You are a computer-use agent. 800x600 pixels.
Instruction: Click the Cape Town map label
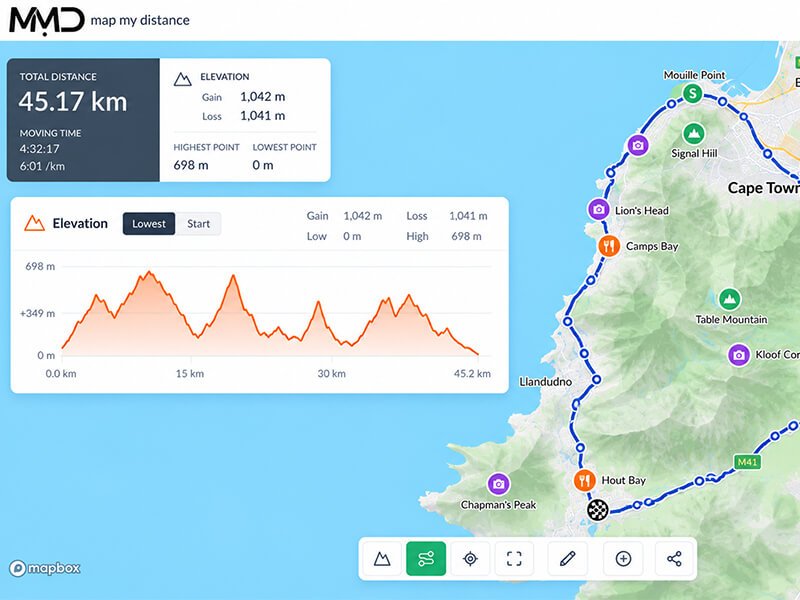764,188
